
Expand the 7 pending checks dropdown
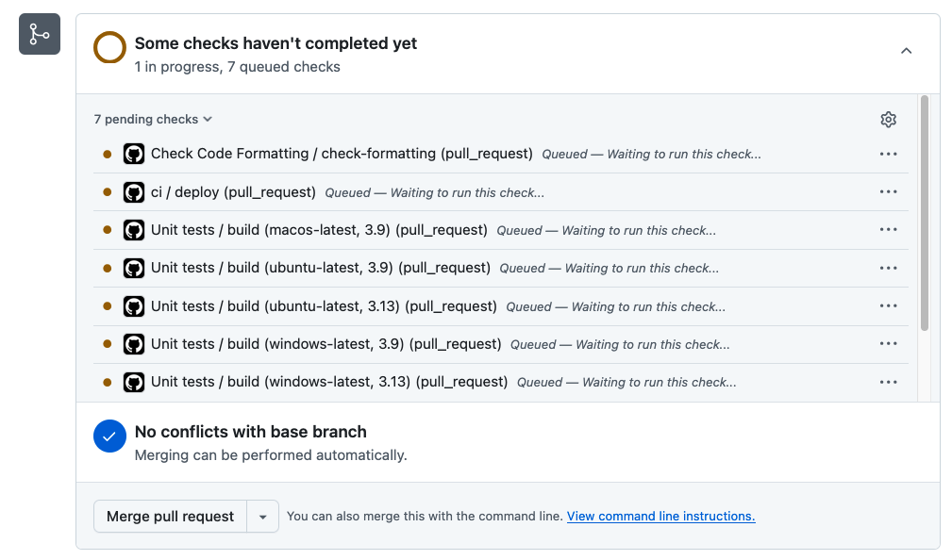pos(153,119)
